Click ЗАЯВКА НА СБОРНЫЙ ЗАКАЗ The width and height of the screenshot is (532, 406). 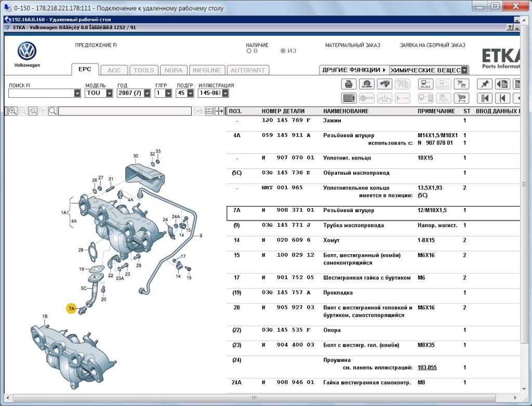pyautogui.click(x=433, y=45)
